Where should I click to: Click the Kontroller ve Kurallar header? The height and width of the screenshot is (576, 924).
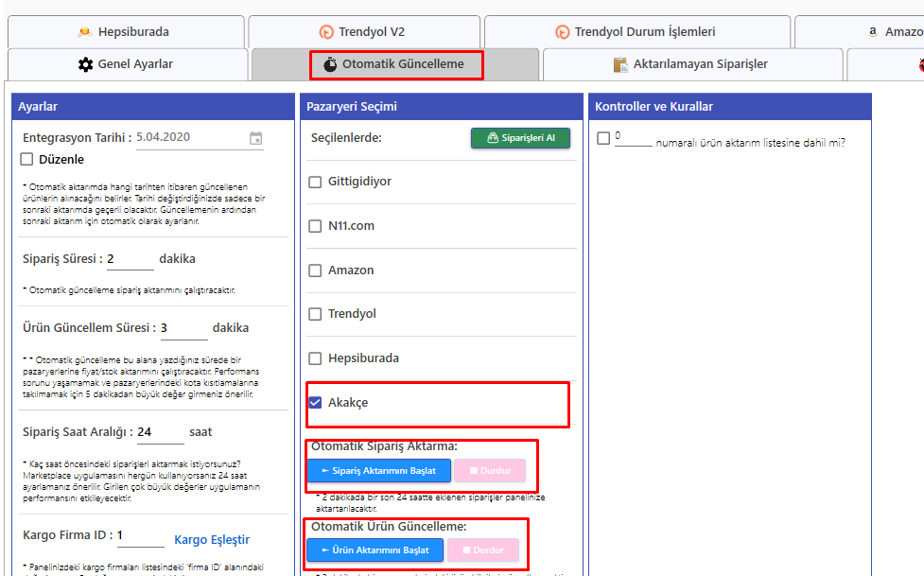tap(730, 107)
